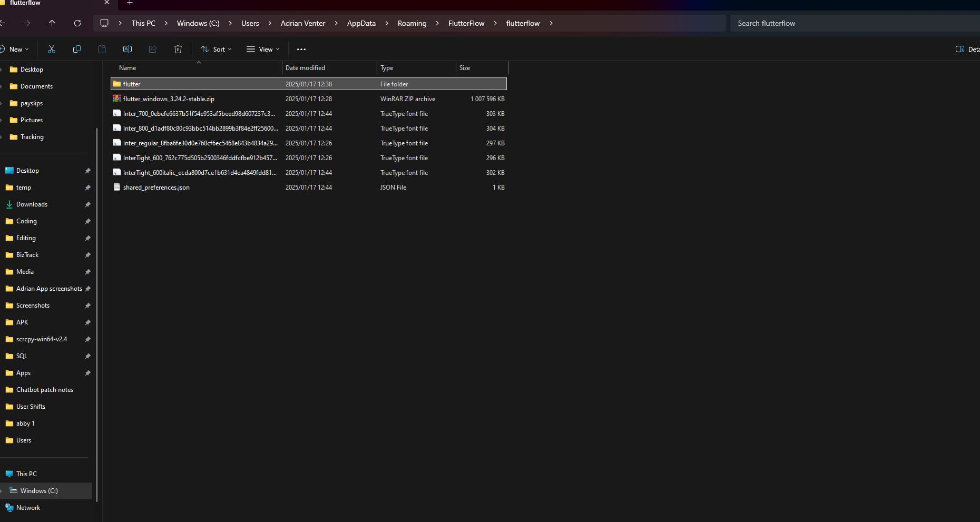Open the View dropdown menu
The width and height of the screenshot is (980, 522).
[x=263, y=49]
